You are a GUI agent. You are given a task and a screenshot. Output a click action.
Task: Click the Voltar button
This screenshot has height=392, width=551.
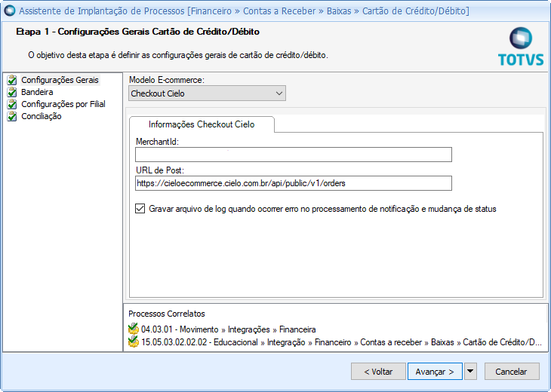(x=378, y=372)
